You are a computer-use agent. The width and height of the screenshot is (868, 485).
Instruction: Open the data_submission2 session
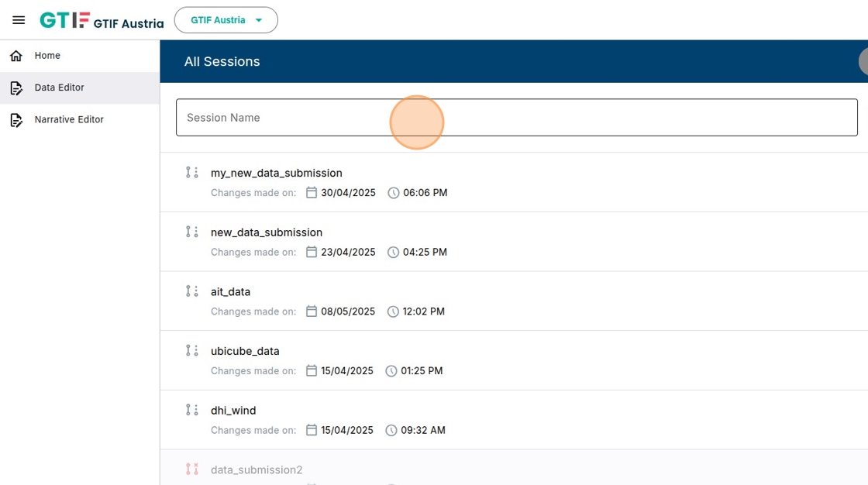point(257,470)
